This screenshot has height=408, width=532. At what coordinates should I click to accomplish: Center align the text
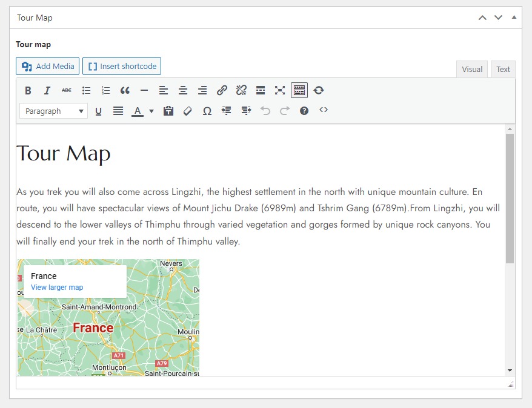tap(183, 90)
